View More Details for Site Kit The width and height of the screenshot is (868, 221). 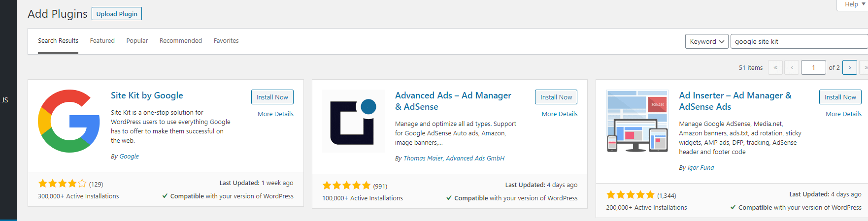275,114
